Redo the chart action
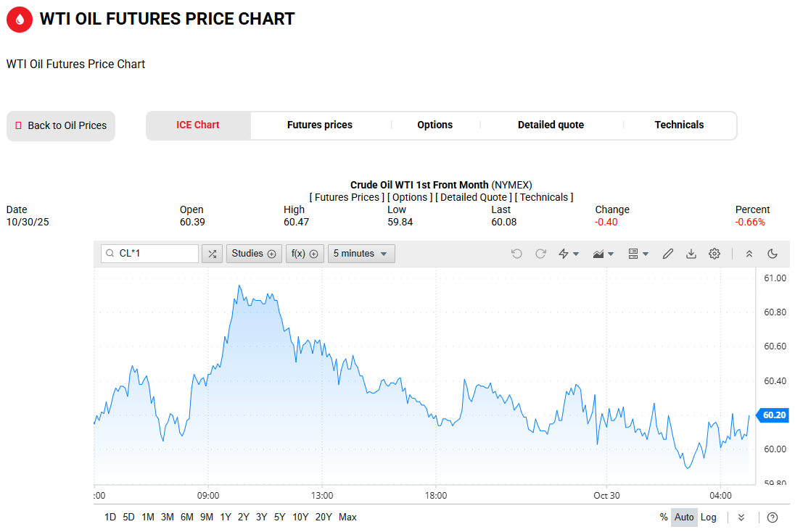Image resolution: width=795 pixels, height=532 pixels. pos(540,254)
